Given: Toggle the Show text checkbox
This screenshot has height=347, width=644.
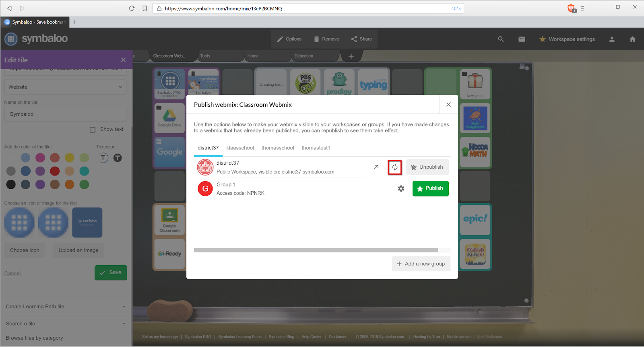Looking at the screenshot, I should [93, 130].
